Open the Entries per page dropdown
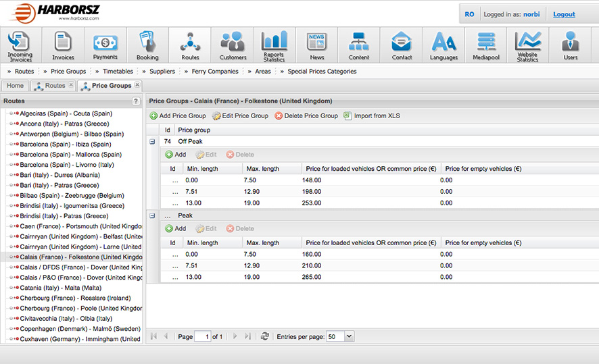Image resolution: width=599 pixels, height=364 pixels. coord(349,336)
